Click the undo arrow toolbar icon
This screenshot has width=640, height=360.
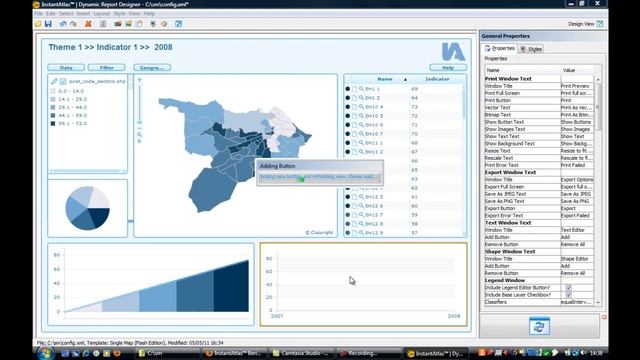coord(62,24)
